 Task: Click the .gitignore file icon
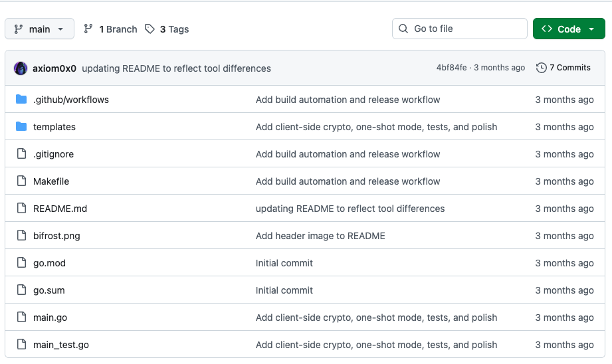tap(21, 153)
